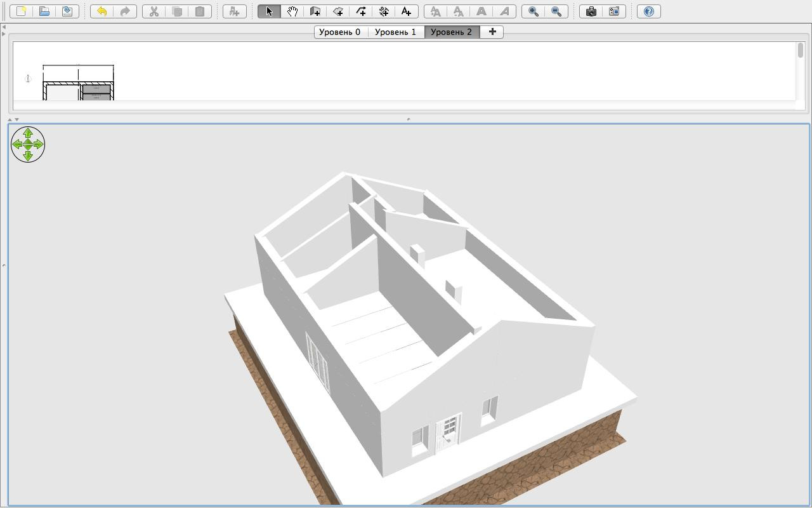Save the home with the Save icon
812x508 pixels.
[x=67, y=11]
